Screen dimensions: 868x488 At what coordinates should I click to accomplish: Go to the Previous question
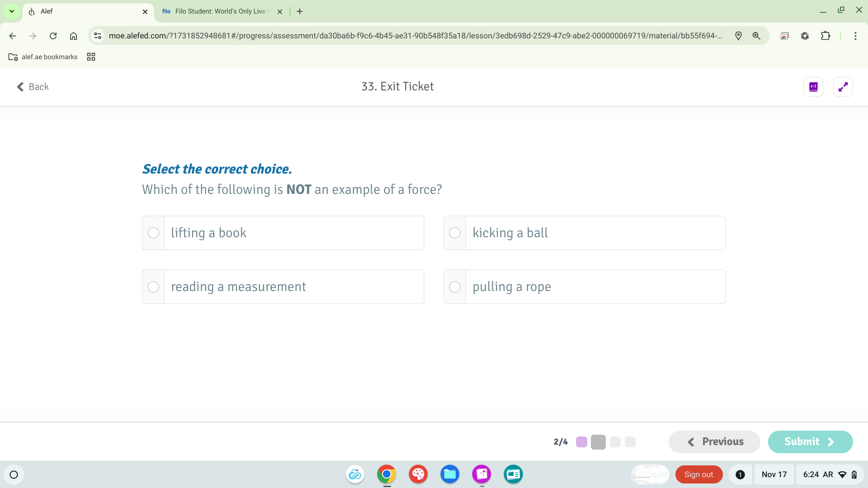tap(714, 441)
